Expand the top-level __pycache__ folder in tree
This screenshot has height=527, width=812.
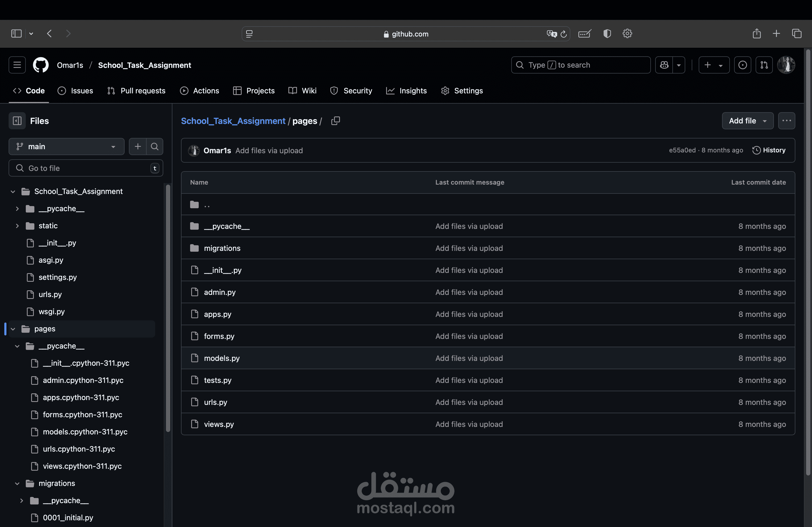pos(17,208)
